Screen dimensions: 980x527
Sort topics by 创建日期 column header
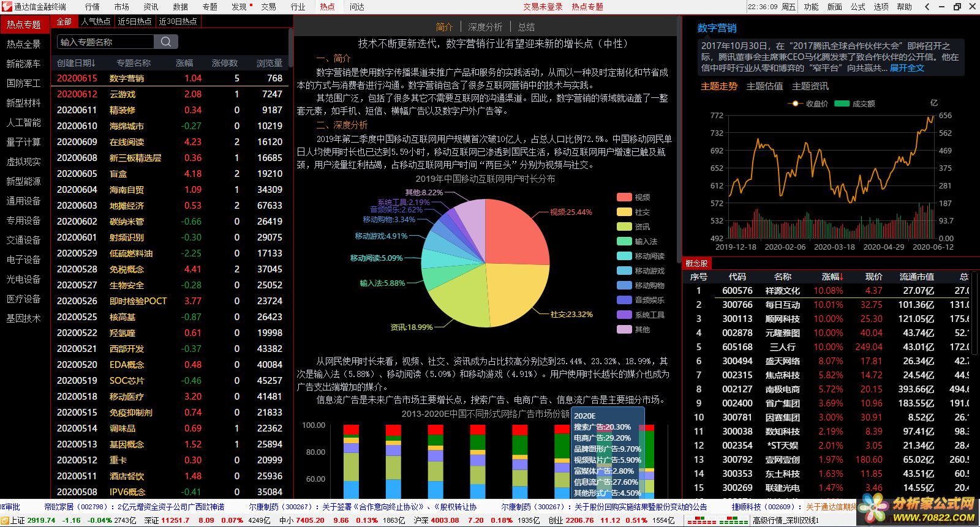pyautogui.click(x=77, y=62)
